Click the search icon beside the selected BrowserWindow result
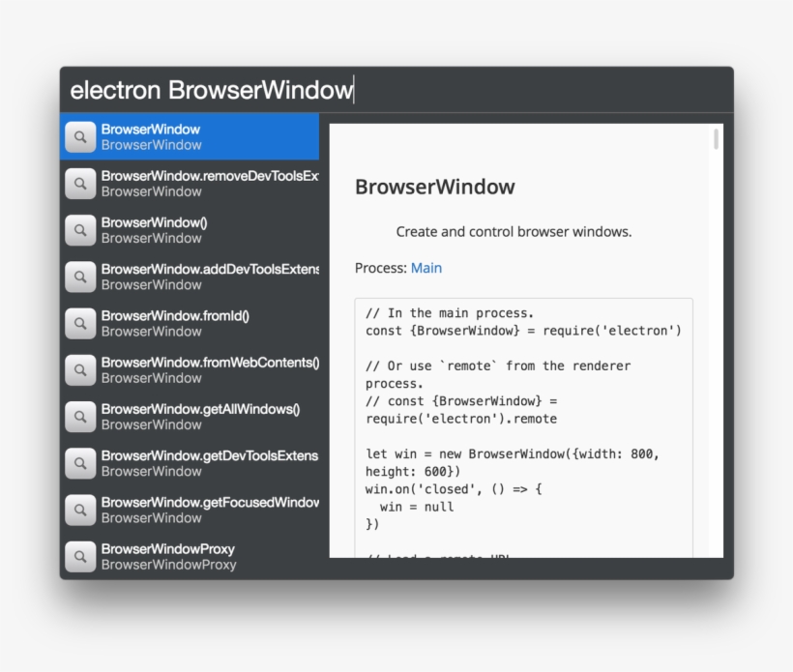 click(x=80, y=137)
